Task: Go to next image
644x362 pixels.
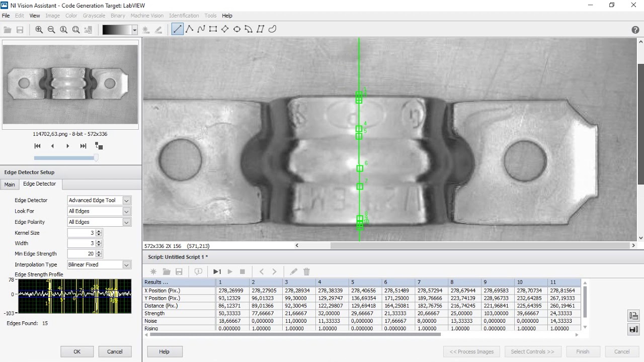Action: tap(68, 146)
